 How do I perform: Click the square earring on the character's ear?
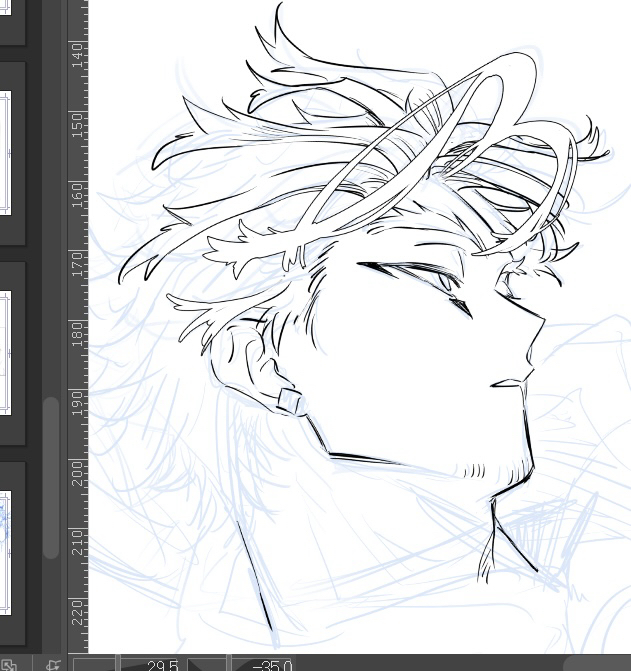click(290, 402)
